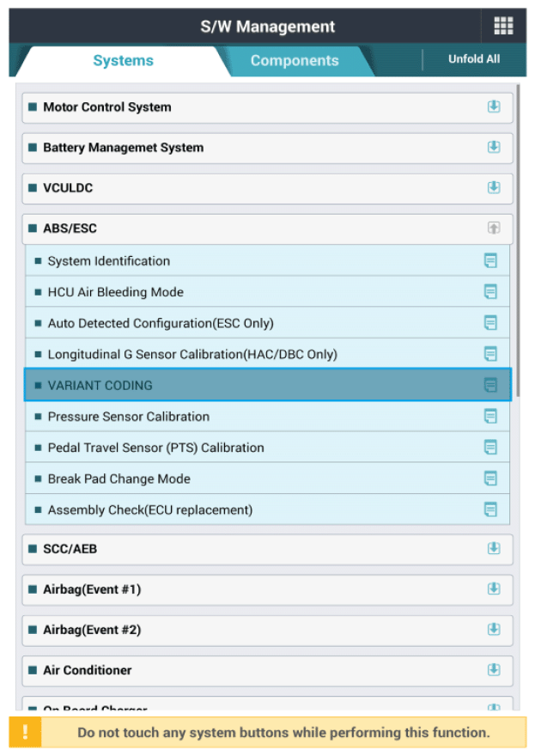Select Assembly Check(ECU replacement) text
Image resolution: width=535 pixels, height=756 pixels.
click(150, 510)
